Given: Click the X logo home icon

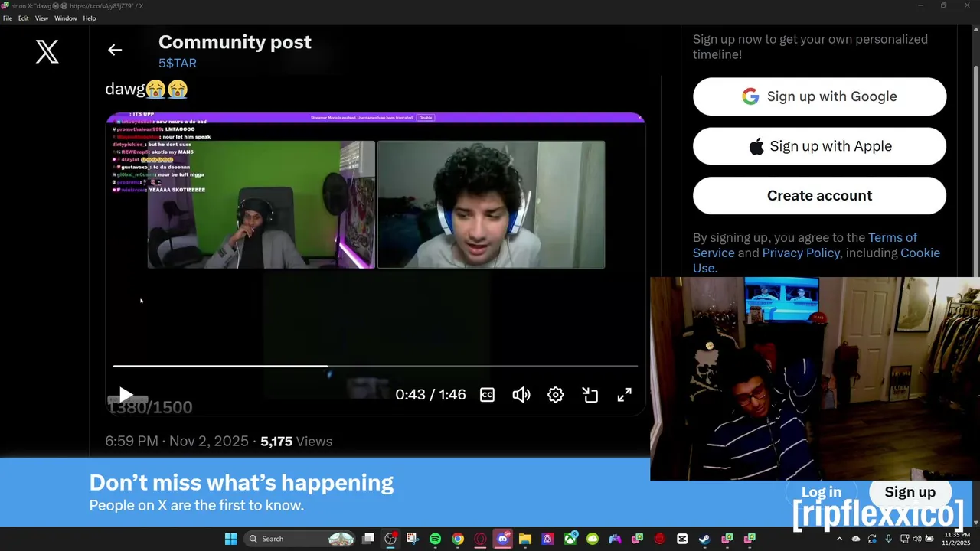Looking at the screenshot, I should click(x=47, y=51).
